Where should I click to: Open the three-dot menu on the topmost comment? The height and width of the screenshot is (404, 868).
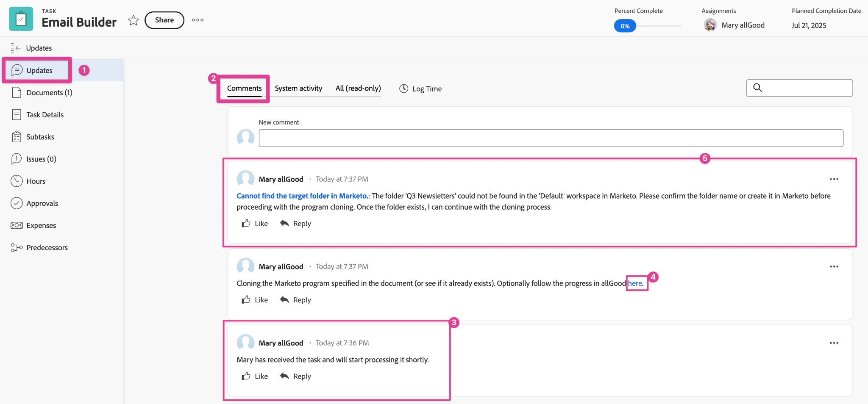point(834,179)
